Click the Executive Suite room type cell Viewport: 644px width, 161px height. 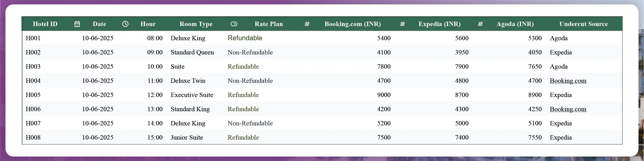192,95
